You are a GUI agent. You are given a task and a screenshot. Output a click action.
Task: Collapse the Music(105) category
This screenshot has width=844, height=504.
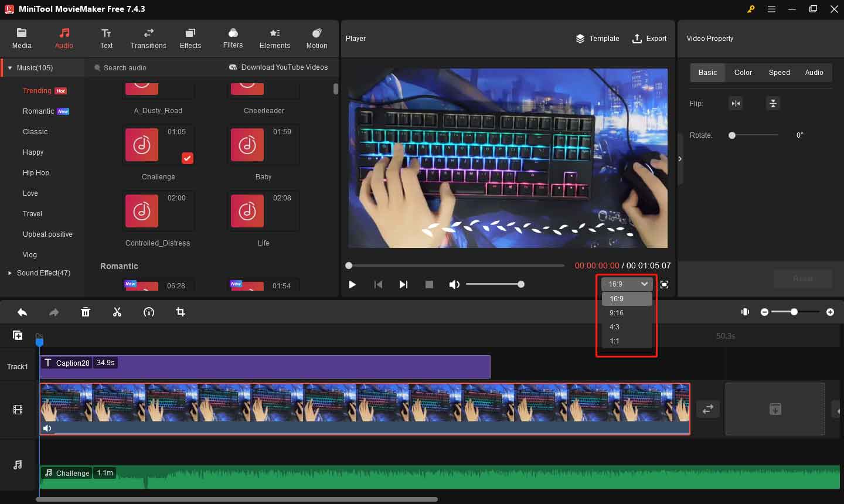click(10, 68)
